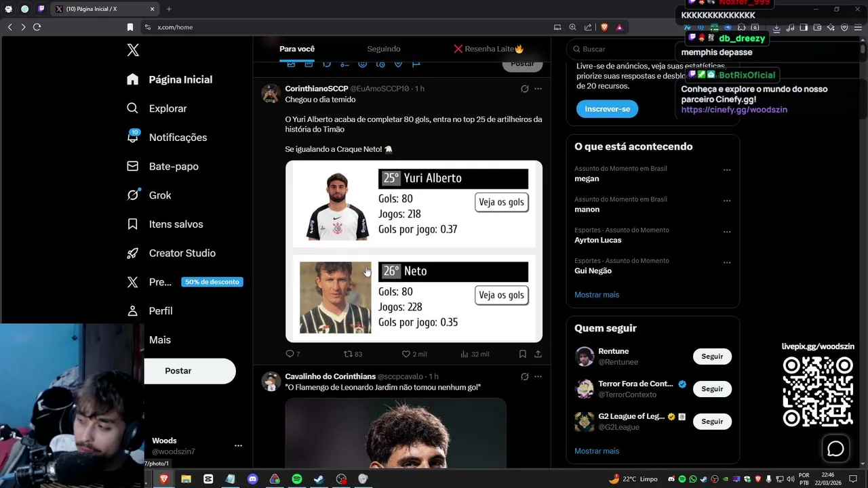This screenshot has height=488, width=868.
Task: Click Veja os gols for Neto
Action: (501, 295)
